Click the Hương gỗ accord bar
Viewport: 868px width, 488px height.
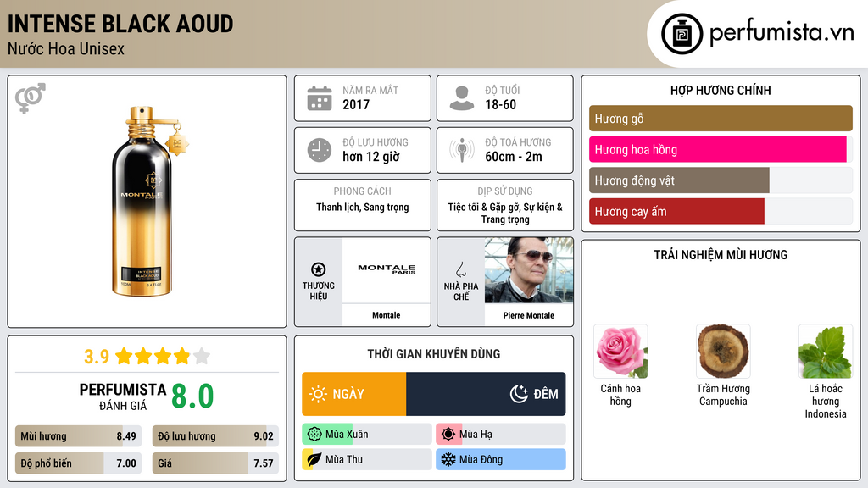[721, 119]
